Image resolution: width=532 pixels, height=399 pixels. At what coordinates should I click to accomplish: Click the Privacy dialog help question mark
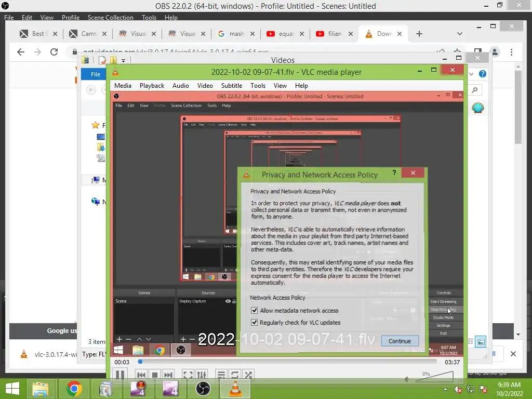394,172
